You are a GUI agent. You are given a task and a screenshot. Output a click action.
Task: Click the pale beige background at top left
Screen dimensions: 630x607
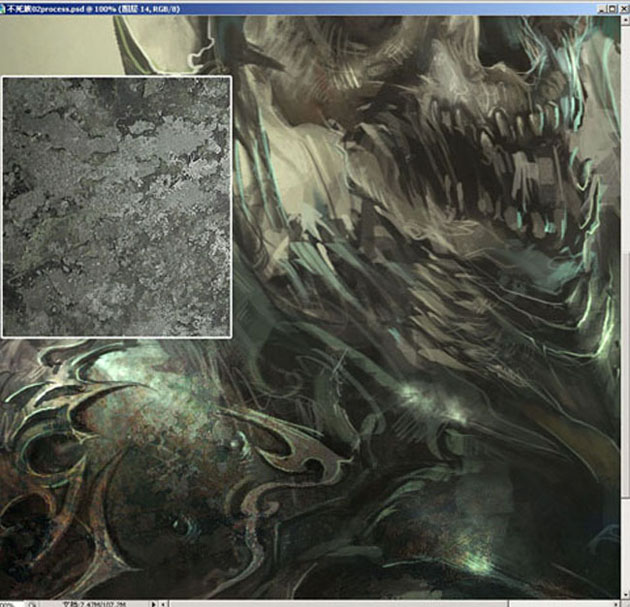(50, 40)
